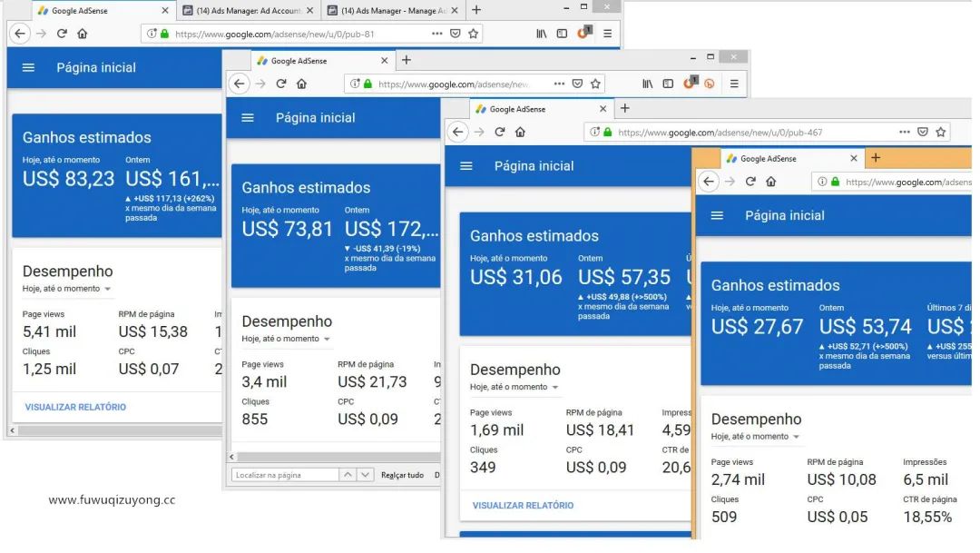980x553 pixels.
Task: Click the padlock icon in pub-81 address bar
Action: pyautogui.click(x=164, y=34)
